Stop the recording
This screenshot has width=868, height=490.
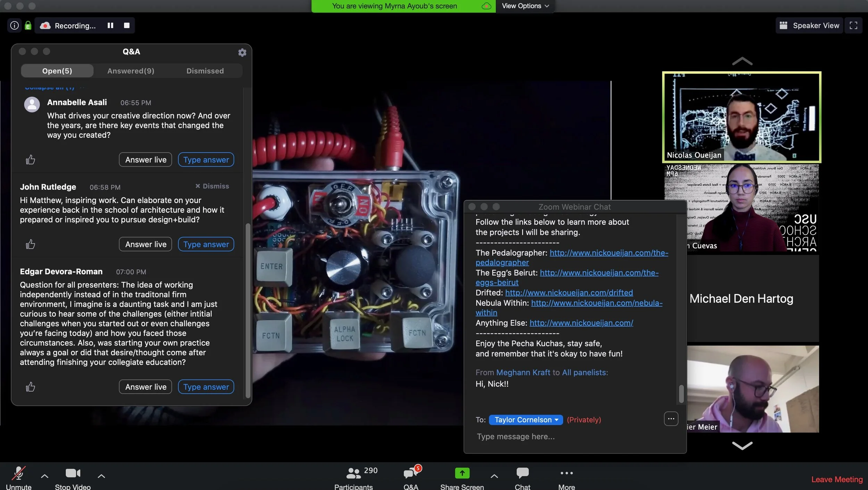coord(127,25)
